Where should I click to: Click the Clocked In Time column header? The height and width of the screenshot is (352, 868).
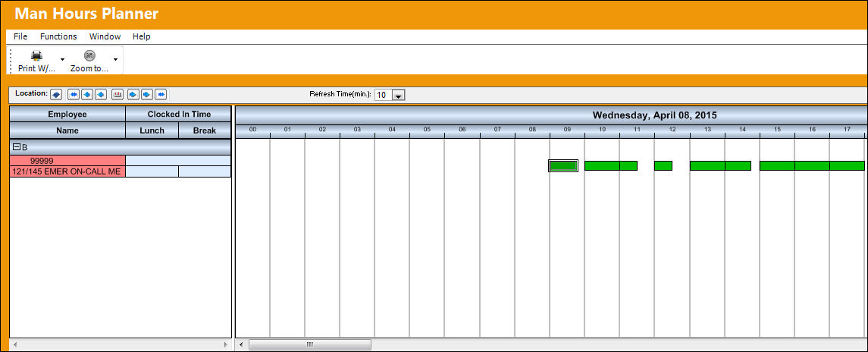(x=179, y=115)
